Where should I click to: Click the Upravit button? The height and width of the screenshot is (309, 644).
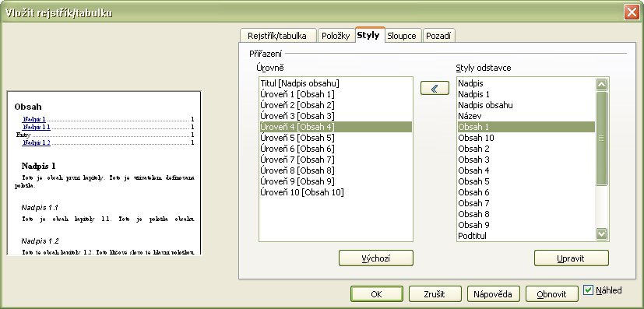pyautogui.click(x=572, y=258)
